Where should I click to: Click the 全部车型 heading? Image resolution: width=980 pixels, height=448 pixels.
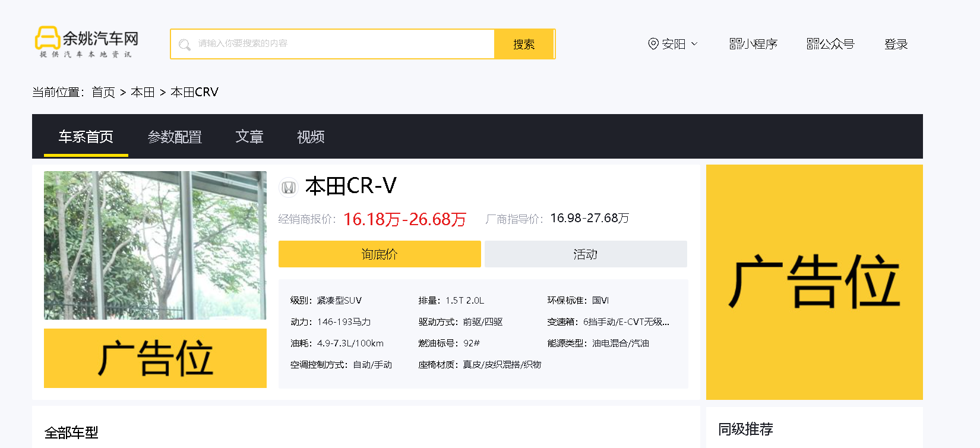(x=71, y=433)
